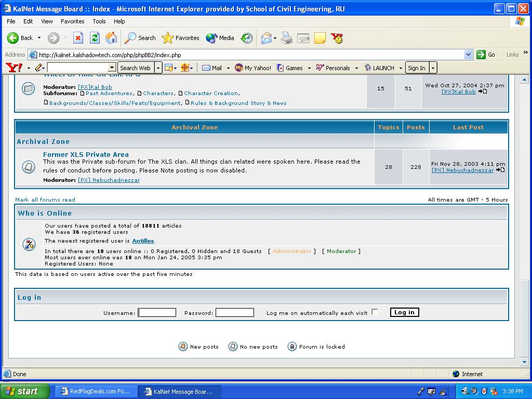
Task: Click the Former XLS Private Area forum status icon
Action: (x=29, y=167)
